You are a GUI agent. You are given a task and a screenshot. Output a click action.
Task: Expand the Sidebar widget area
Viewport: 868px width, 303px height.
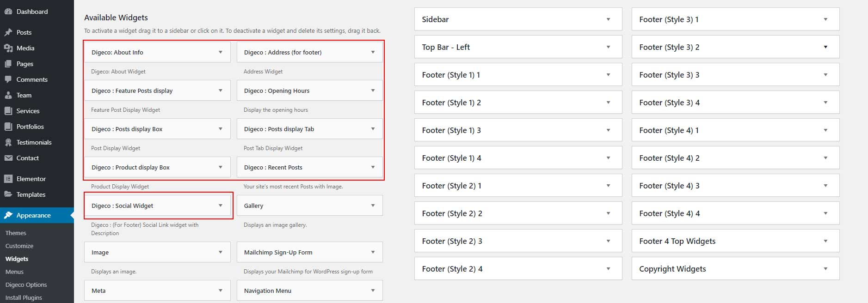[x=518, y=19]
